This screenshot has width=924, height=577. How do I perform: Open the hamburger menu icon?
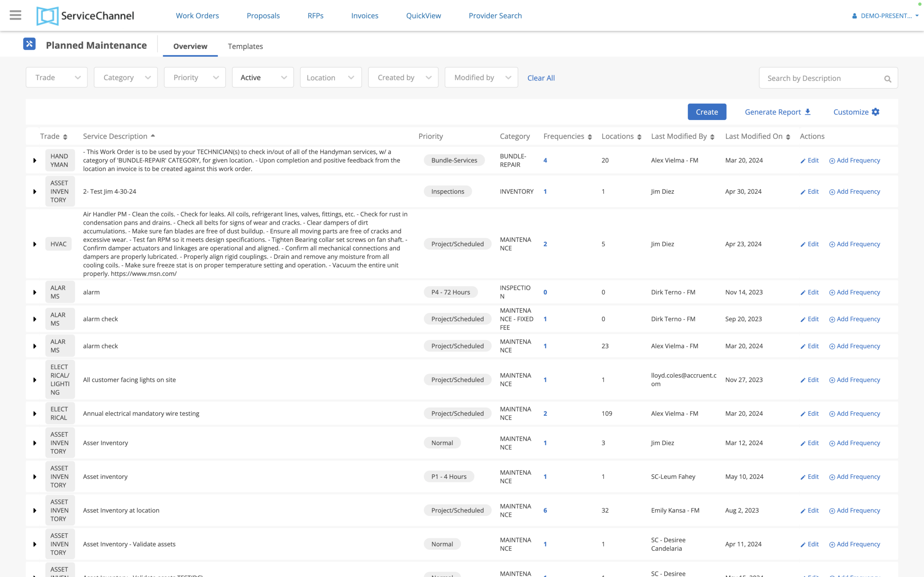(x=15, y=15)
